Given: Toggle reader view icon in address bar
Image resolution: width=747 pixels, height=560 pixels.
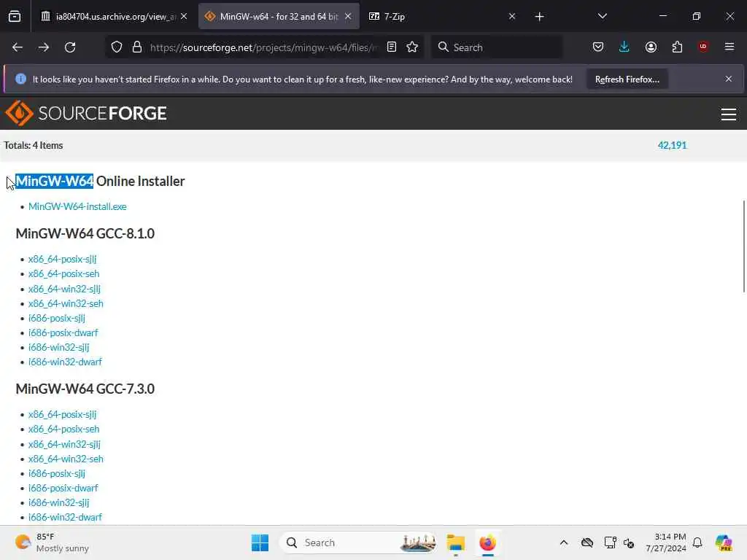Looking at the screenshot, I should pos(392,47).
